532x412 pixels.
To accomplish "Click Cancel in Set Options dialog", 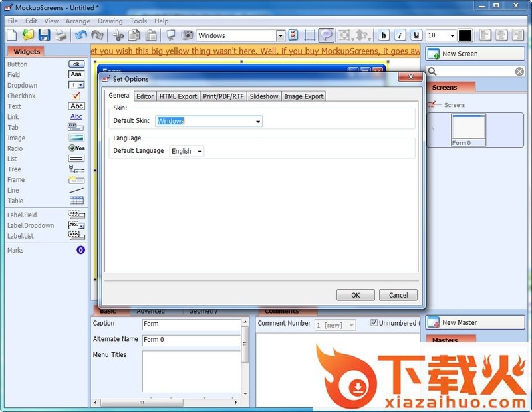I will point(398,295).
